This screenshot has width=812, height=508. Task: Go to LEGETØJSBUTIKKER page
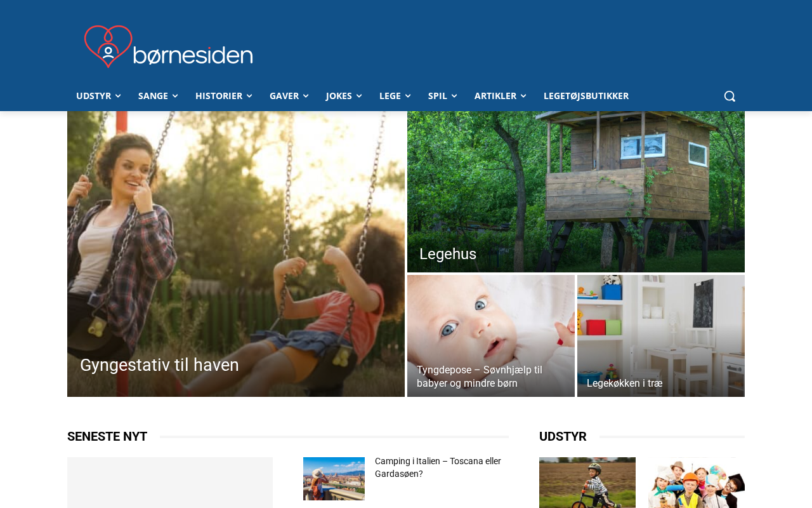[586, 96]
